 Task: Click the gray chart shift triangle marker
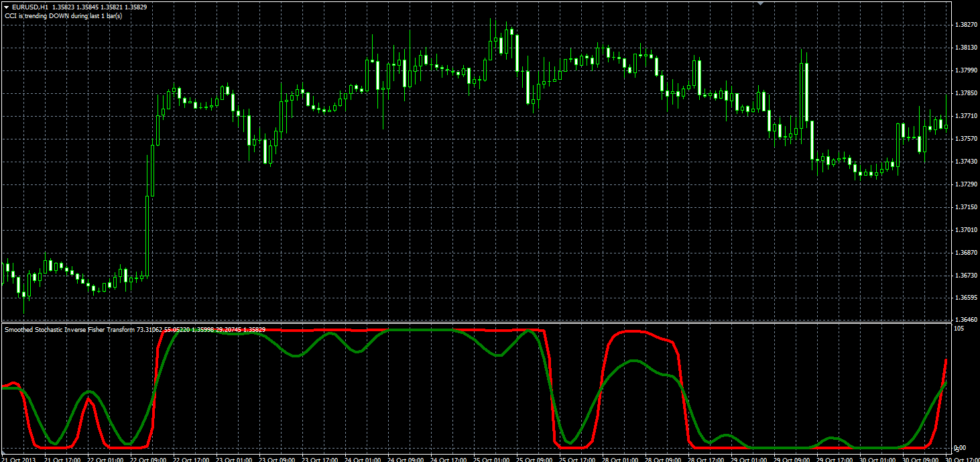click(x=760, y=4)
